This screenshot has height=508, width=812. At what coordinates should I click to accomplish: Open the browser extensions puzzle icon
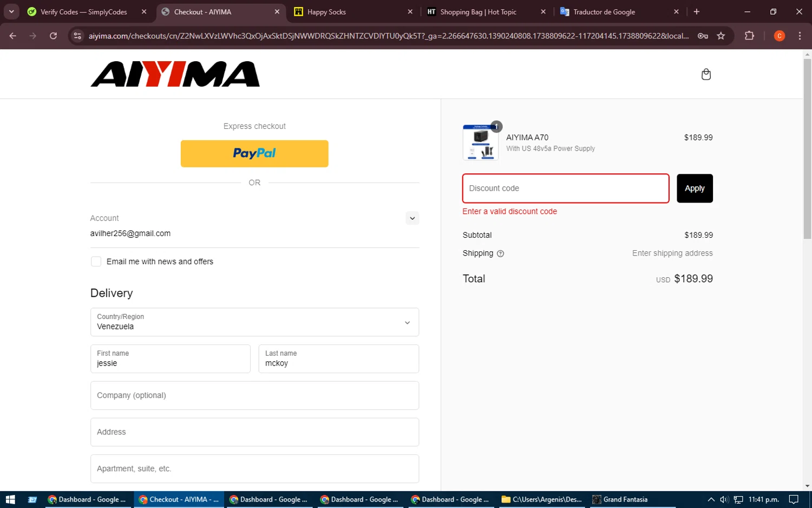tap(749, 36)
